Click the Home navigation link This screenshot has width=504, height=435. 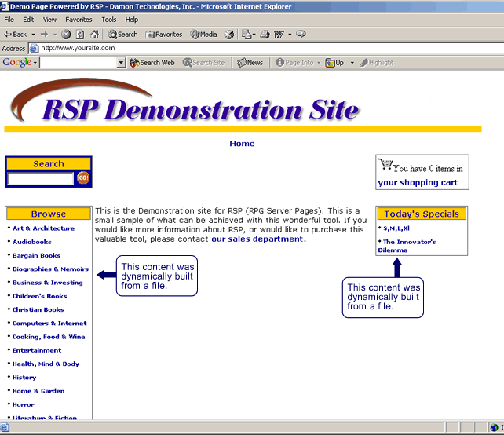click(x=242, y=144)
